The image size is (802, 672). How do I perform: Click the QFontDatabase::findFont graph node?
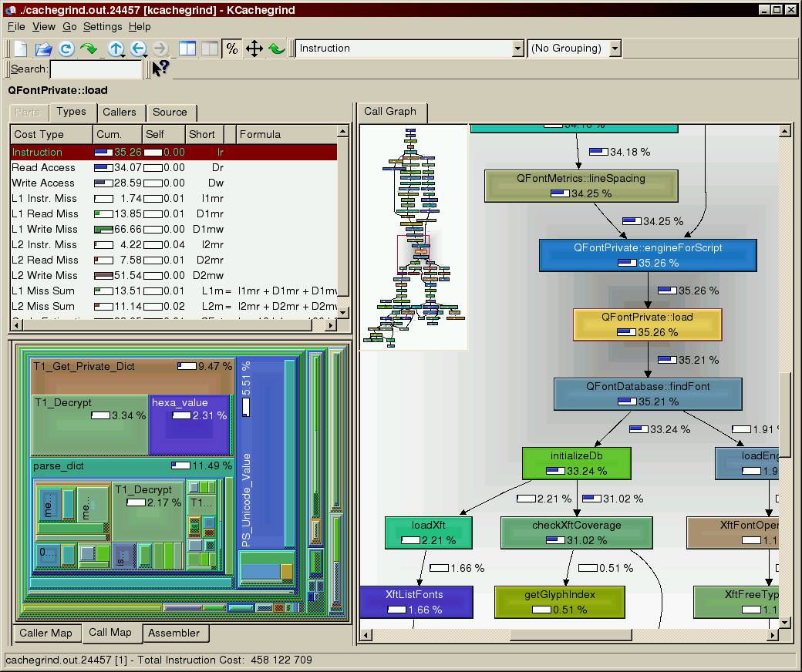pyautogui.click(x=648, y=394)
